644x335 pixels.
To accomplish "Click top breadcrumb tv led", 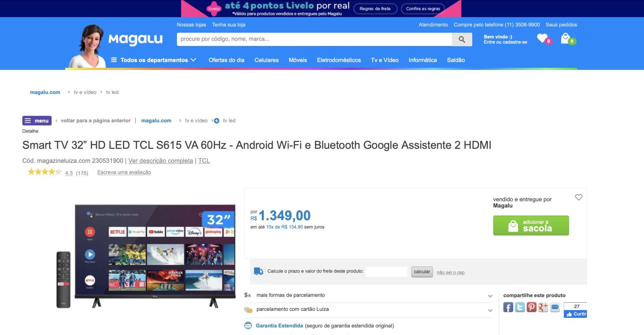I will [112, 92].
